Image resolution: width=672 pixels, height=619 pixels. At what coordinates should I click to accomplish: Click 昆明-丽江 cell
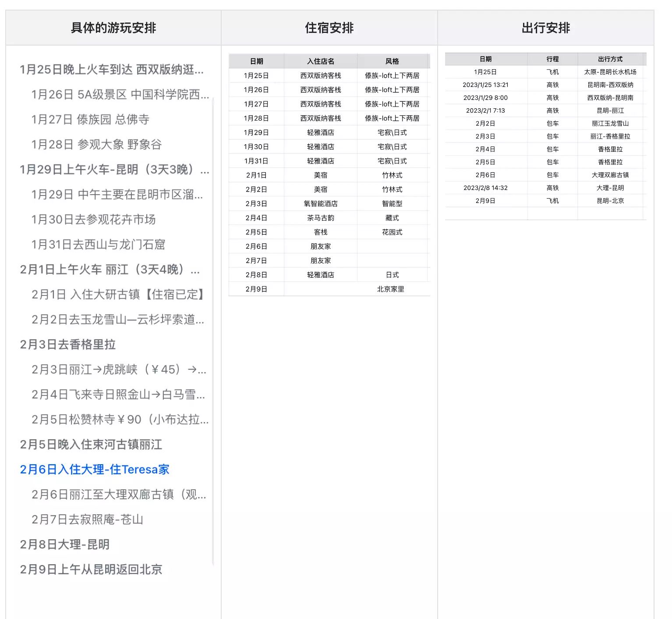tap(610, 110)
